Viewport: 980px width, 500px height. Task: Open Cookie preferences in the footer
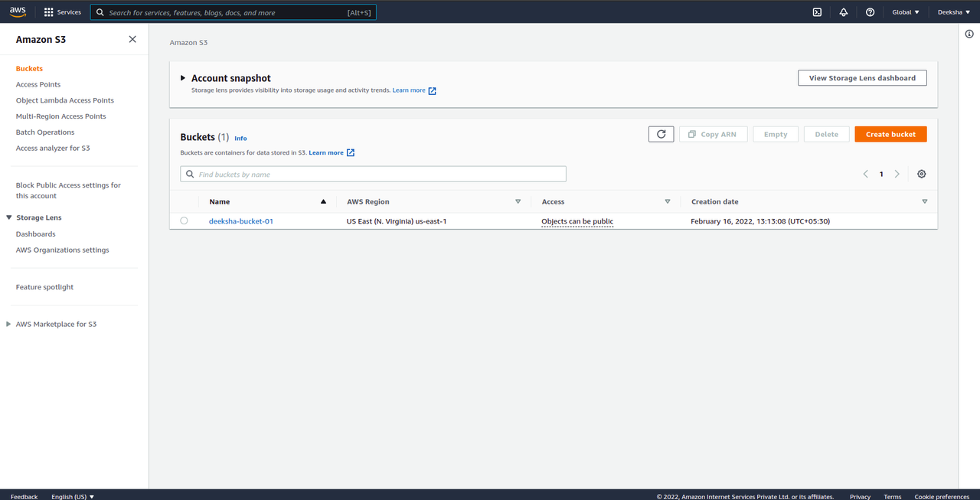pyautogui.click(x=942, y=496)
